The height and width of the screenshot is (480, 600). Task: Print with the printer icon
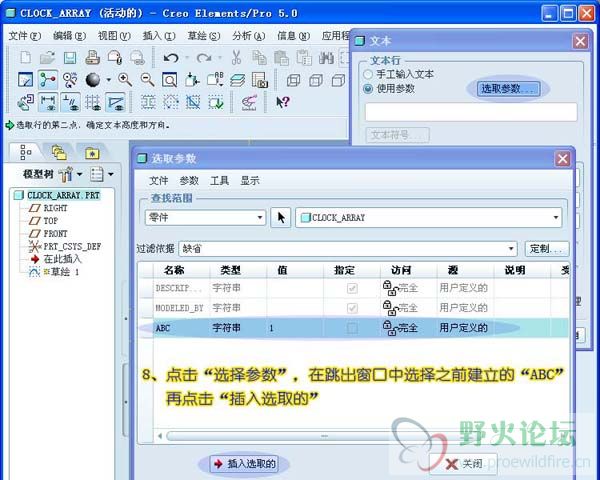pyautogui.click(x=92, y=58)
